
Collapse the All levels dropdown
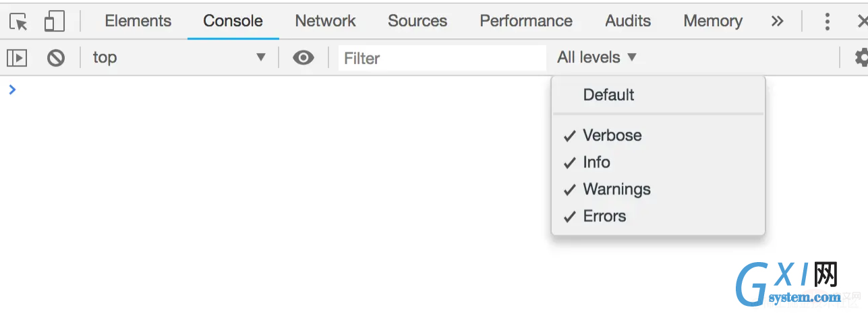597,58
